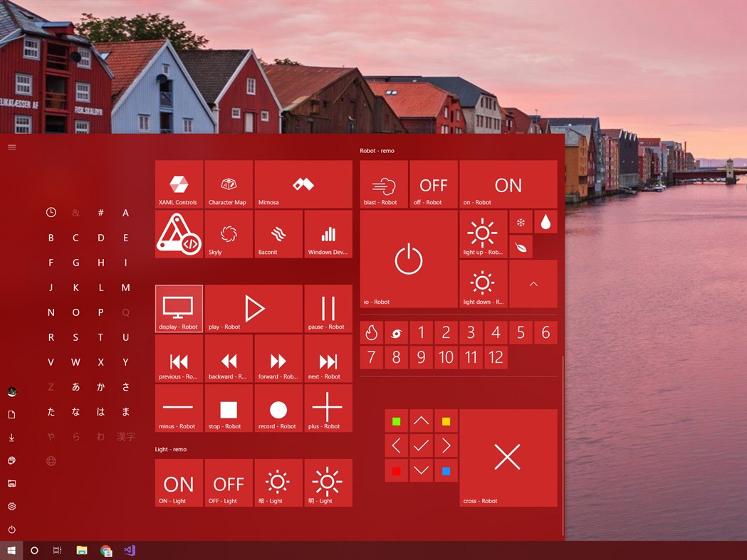Click the play - Robot tile

[254, 309]
